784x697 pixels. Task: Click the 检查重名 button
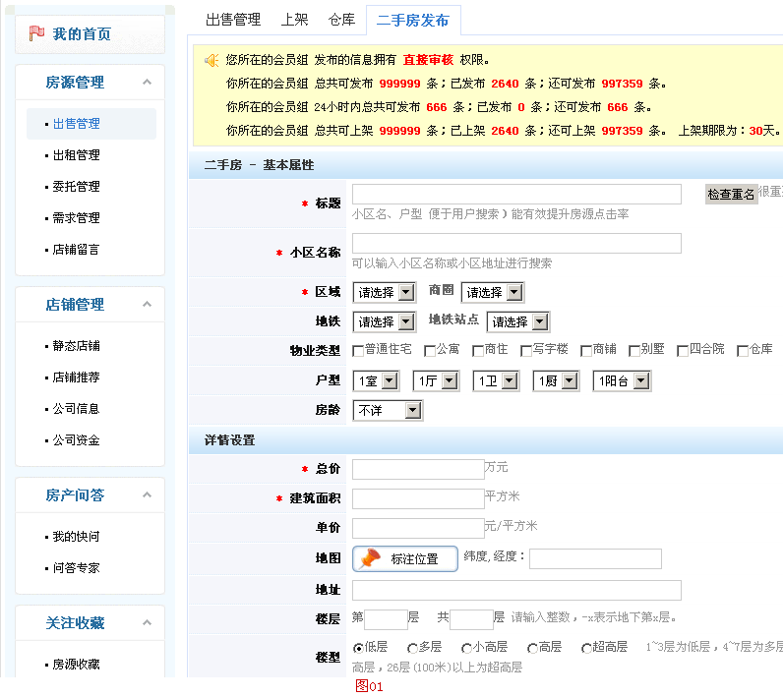click(731, 195)
